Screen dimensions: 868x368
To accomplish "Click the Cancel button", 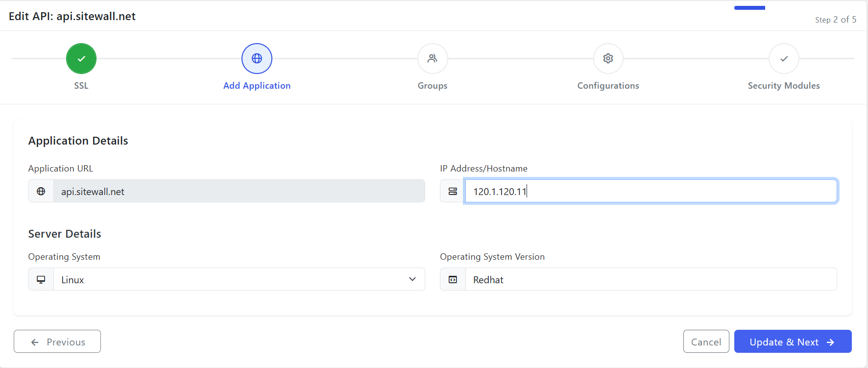I will 706,342.
